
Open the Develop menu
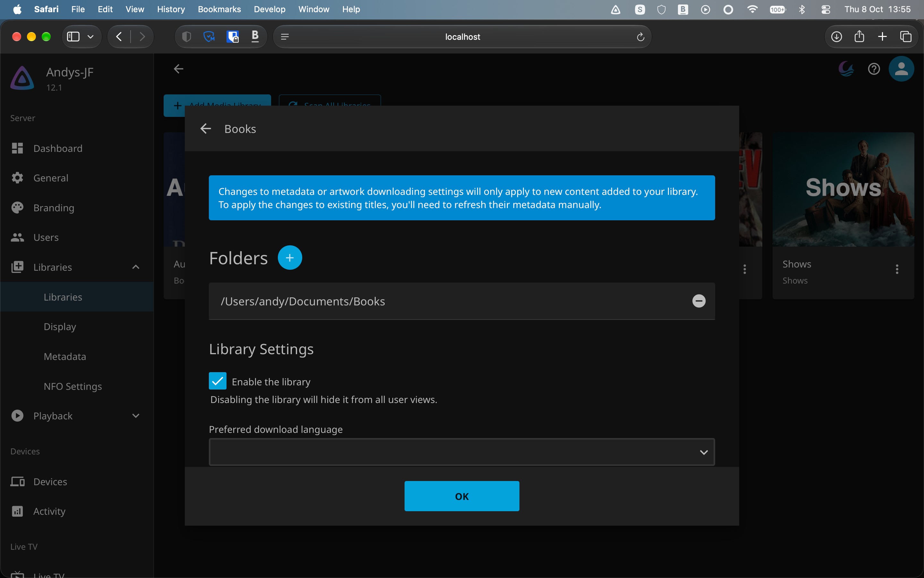coord(269,10)
